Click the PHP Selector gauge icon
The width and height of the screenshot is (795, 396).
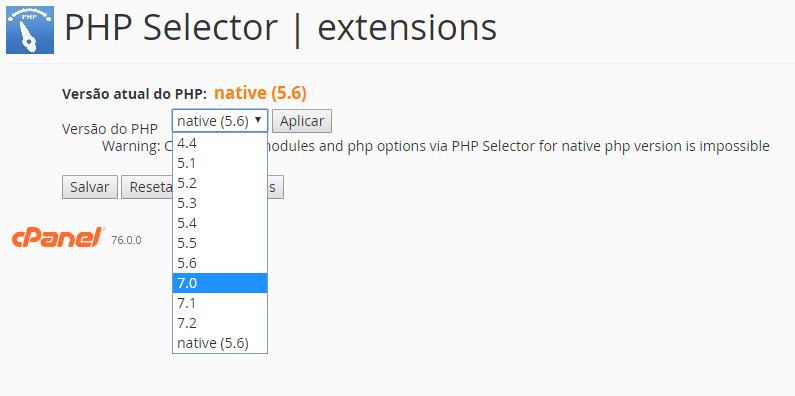coord(30,30)
